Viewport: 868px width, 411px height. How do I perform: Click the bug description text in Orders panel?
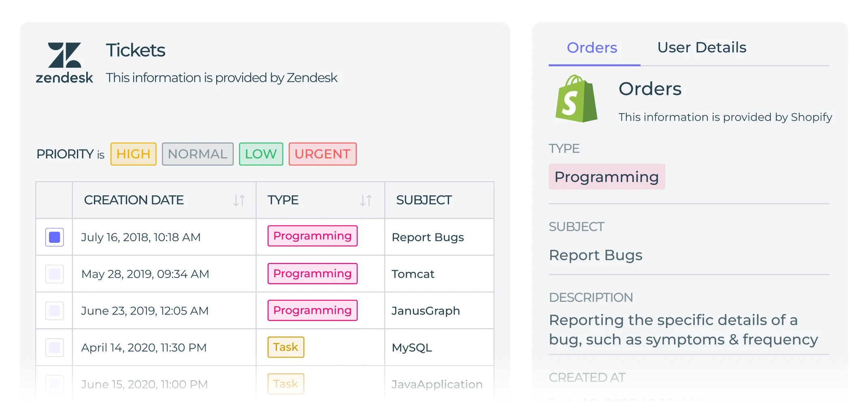click(x=683, y=330)
